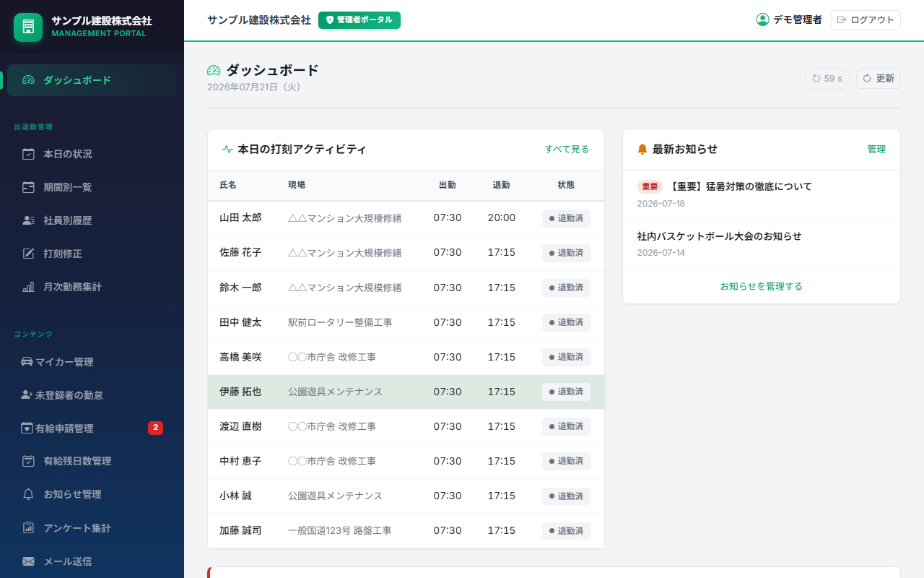Viewport: 924px width, 578px height.
Task: Click the bell icon beside お知らせ管理
Action: tap(28, 494)
